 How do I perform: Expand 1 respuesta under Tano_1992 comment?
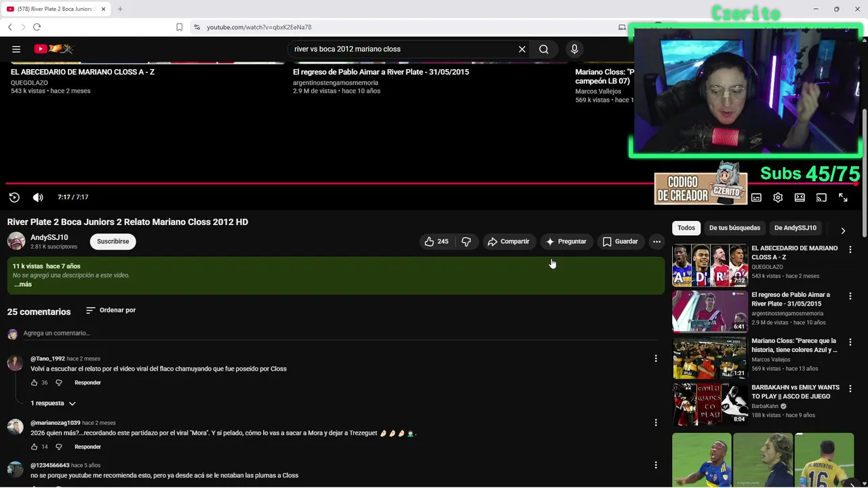point(53,403)
